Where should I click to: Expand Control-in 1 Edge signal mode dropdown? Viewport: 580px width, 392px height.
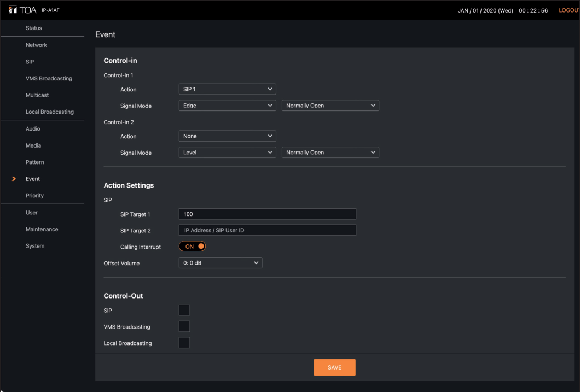227,106
